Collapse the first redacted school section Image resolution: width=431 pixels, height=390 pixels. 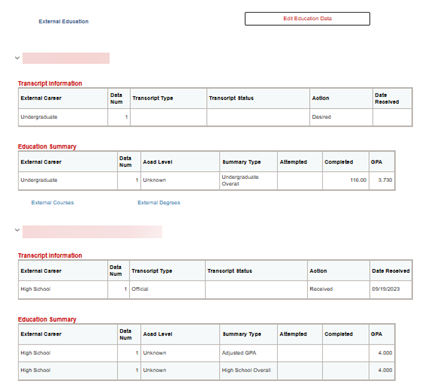(x=17, y=58)
